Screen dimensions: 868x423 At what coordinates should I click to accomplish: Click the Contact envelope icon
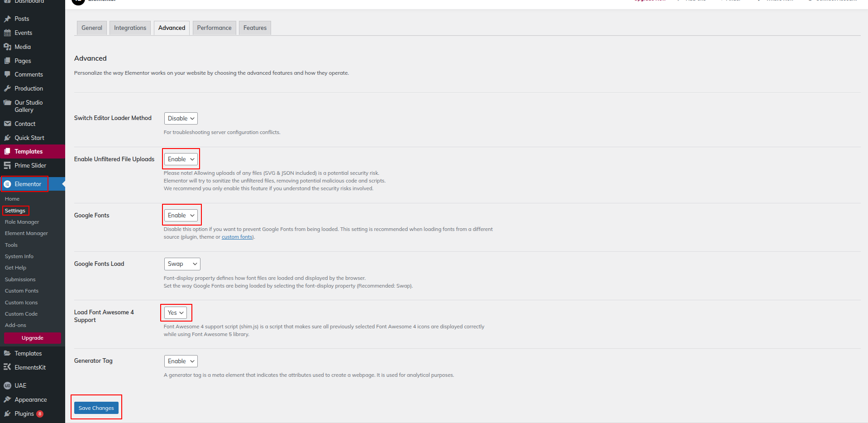(x=7, y=124)
